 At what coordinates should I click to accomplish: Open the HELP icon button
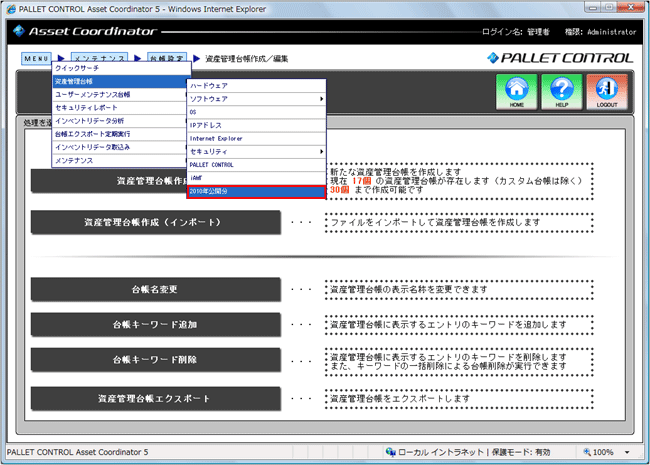pyautogui.click(x=562, y=92)
